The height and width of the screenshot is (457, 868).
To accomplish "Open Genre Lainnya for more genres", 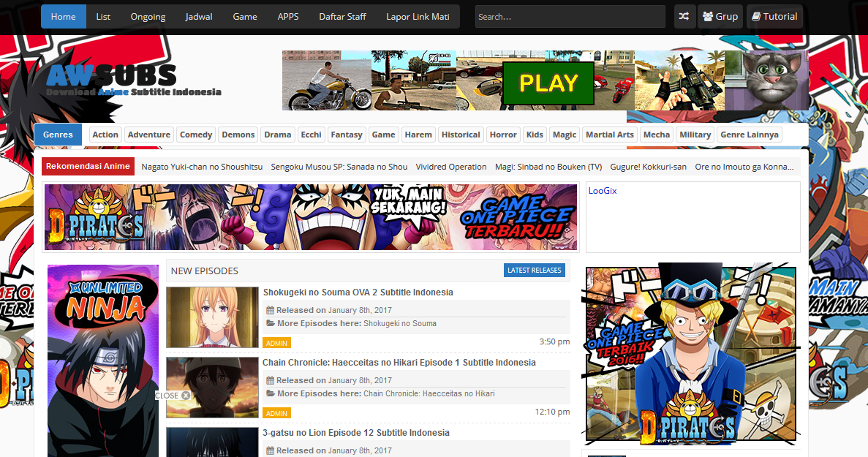I will 750,135.
